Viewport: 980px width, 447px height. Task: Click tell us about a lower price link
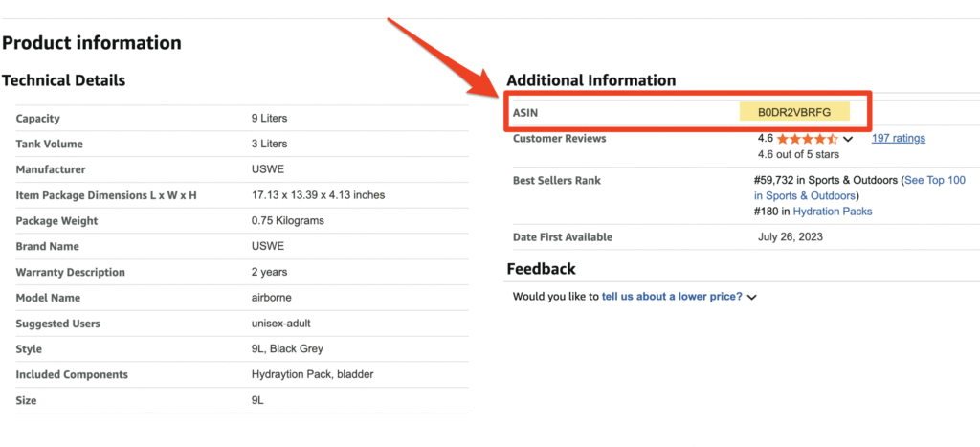coord(672,297)
